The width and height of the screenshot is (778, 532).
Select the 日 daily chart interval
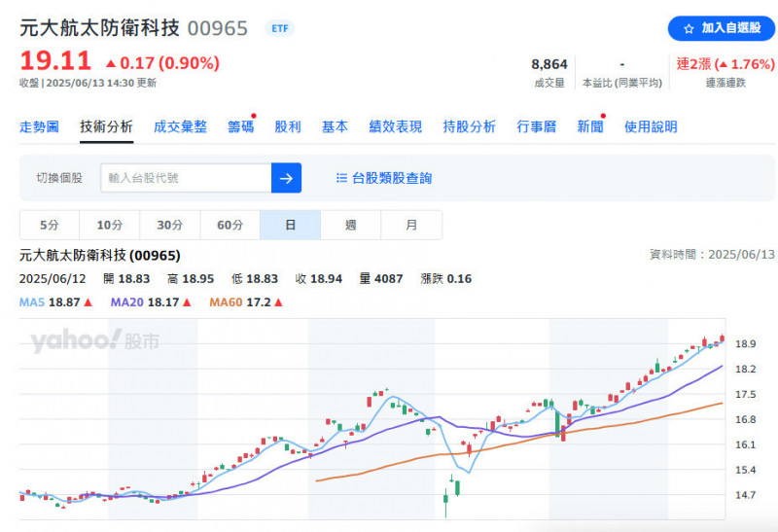290,225
